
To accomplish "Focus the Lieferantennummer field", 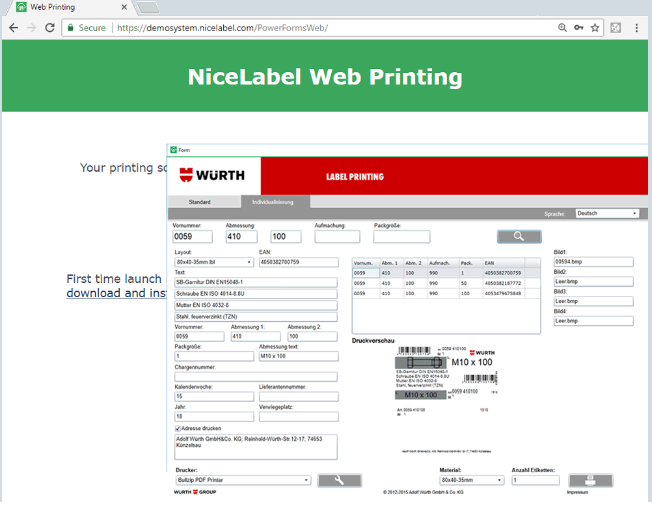I will pos(299,397).
